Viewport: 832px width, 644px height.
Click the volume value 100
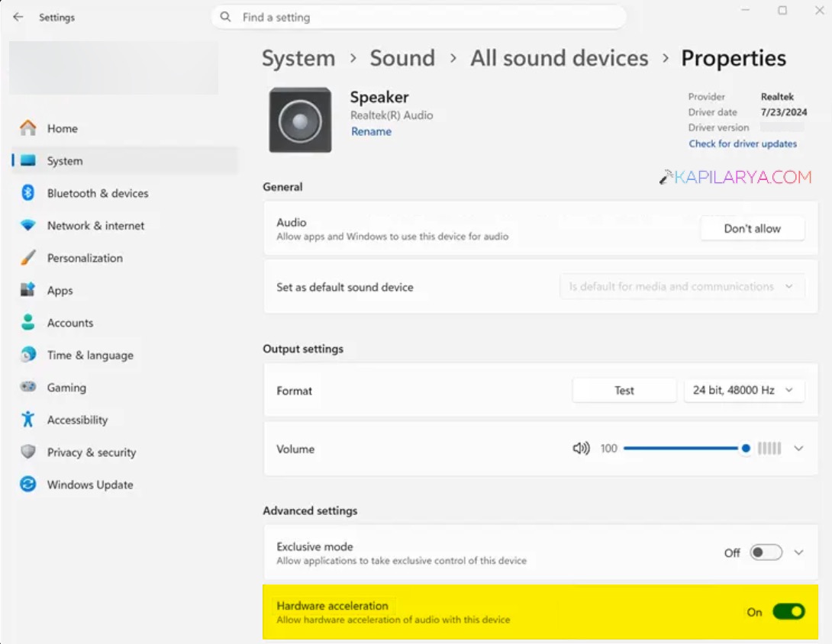click(x=608, y=448)
